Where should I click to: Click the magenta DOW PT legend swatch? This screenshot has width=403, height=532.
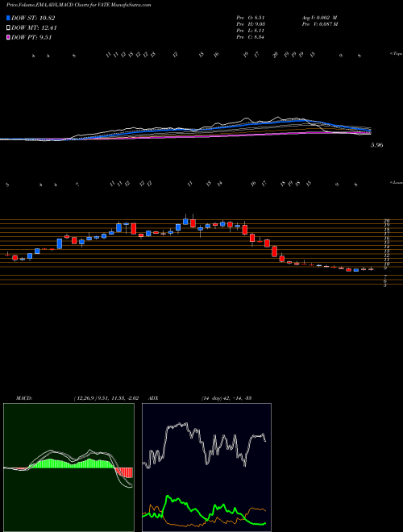[x=9, y=38]
